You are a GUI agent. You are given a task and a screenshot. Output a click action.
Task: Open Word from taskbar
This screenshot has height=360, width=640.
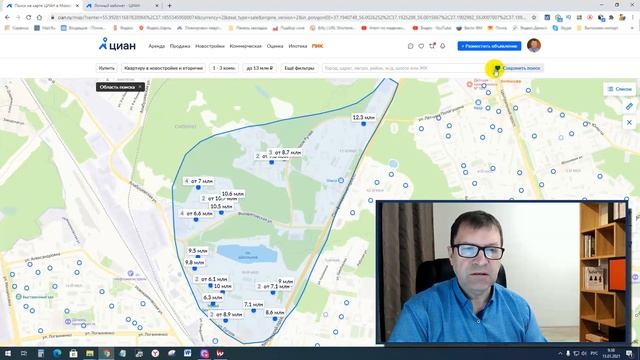point(187,353)
